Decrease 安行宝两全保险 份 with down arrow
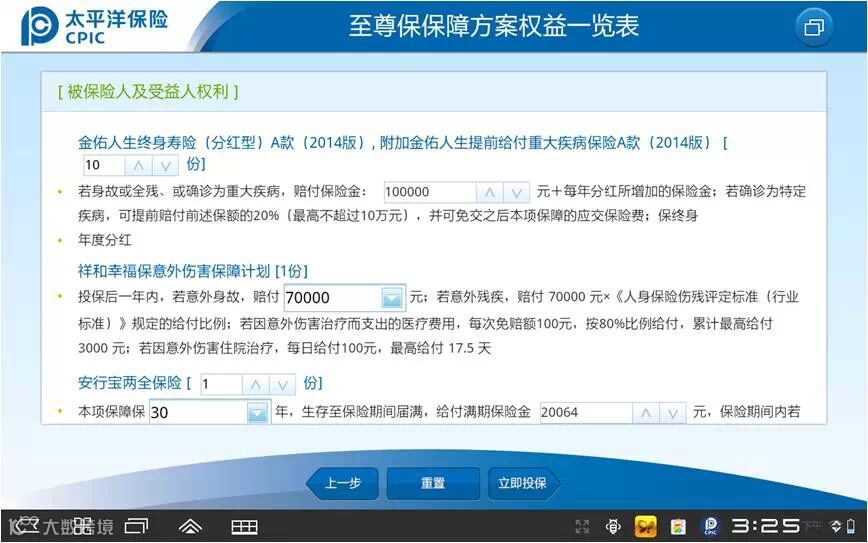This screenshot has height=543, width=868. point(282,384)
